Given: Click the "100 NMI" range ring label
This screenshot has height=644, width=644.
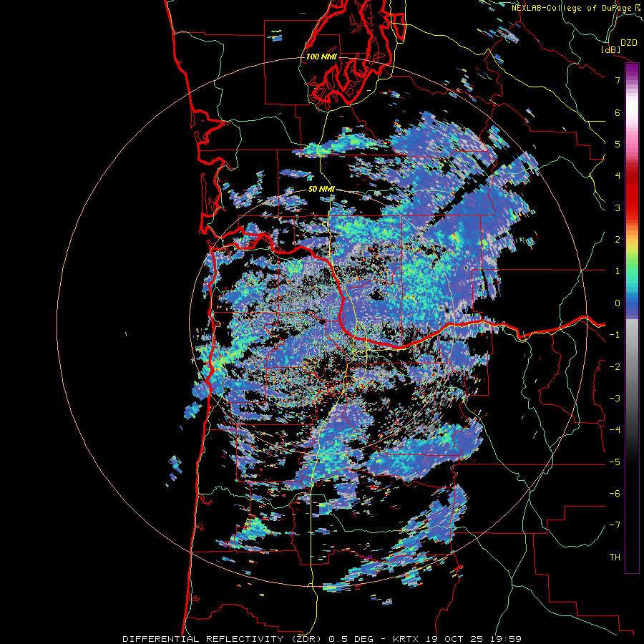Looking at the screenshot, I should [x=321, y=57].
